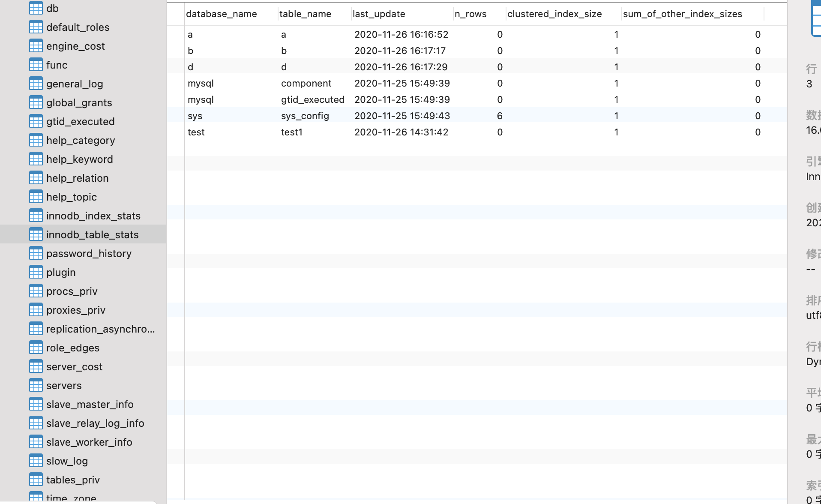Click the servers table icon
Screen dimensions: 821x504
[36, 385]
